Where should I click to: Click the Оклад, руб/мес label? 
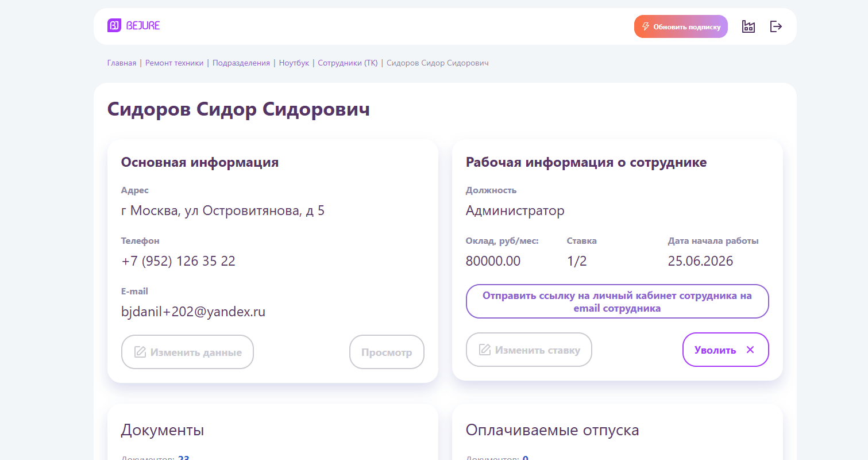point(502,241)
